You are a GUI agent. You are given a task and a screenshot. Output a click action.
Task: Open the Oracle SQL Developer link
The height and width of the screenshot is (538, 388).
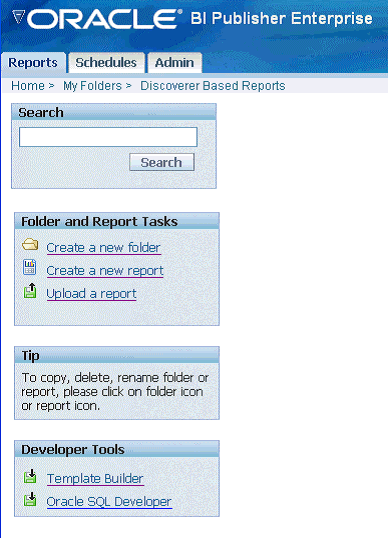[109, 502]
